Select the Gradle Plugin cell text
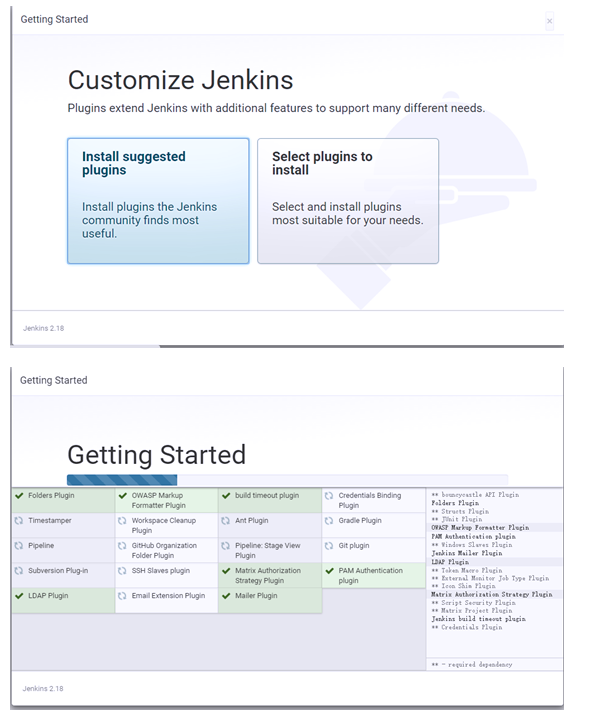Screen dimensions: 610x715 click(360, 520)
